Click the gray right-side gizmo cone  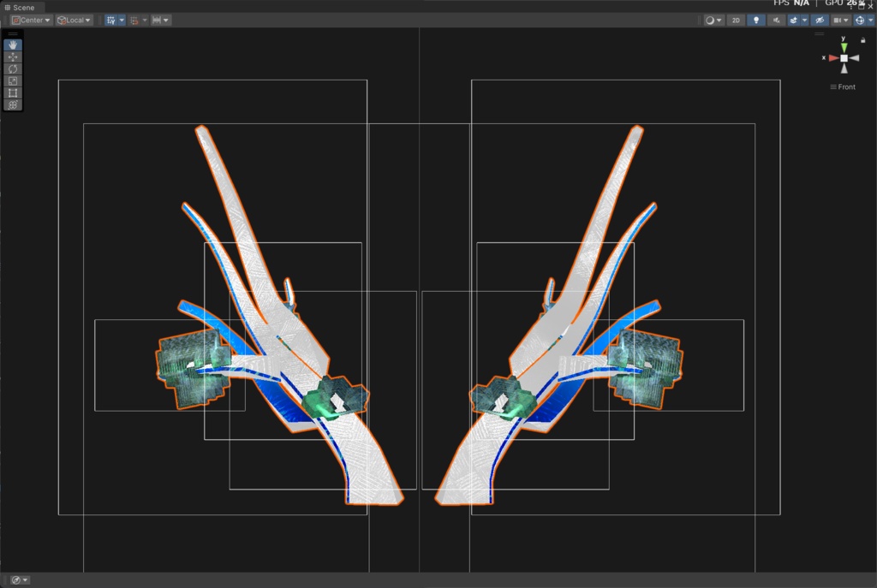click(854, 57)
